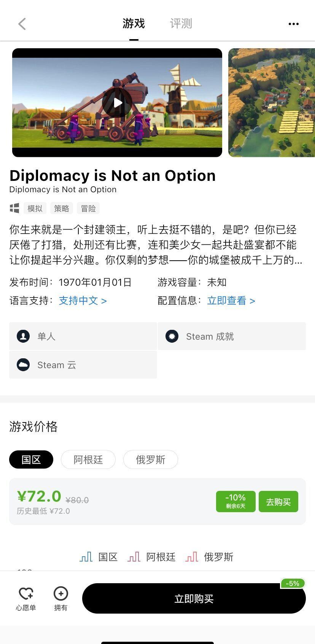
Task: Select the 俄罗斯 region price pill
Action: click(151, 460)
